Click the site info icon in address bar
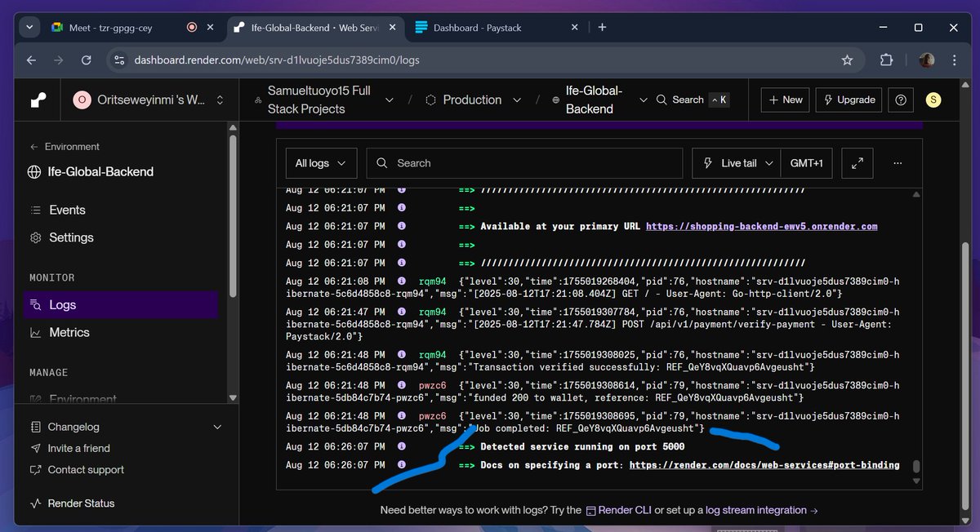 pos(119,60)
